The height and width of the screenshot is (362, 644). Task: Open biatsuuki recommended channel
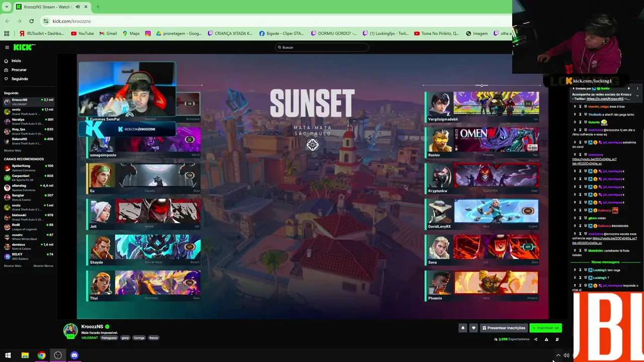[x=29, y=217]
